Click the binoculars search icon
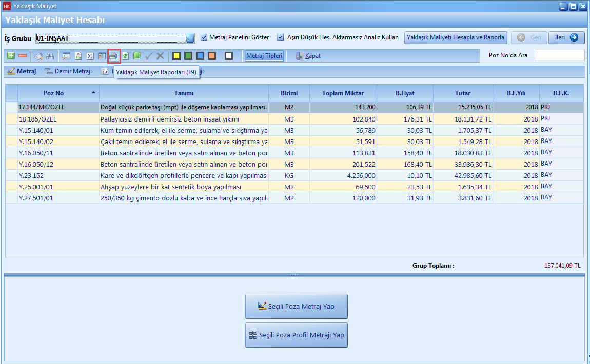 tap(50, 56)
